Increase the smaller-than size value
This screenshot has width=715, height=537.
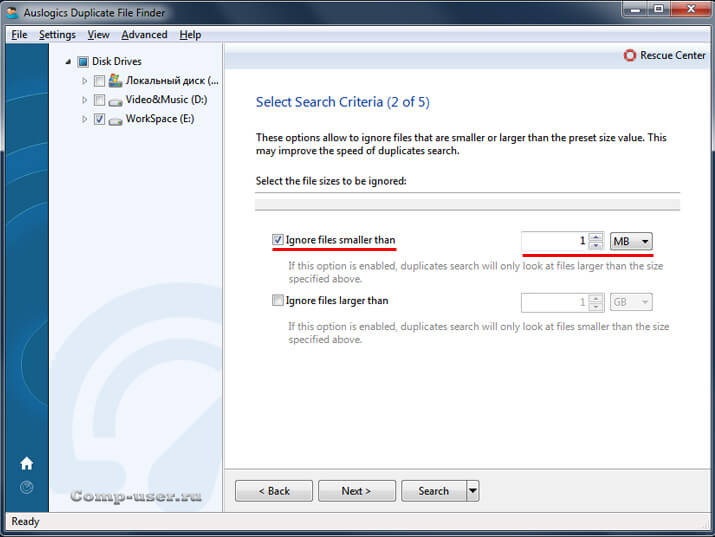click(596, 237)
